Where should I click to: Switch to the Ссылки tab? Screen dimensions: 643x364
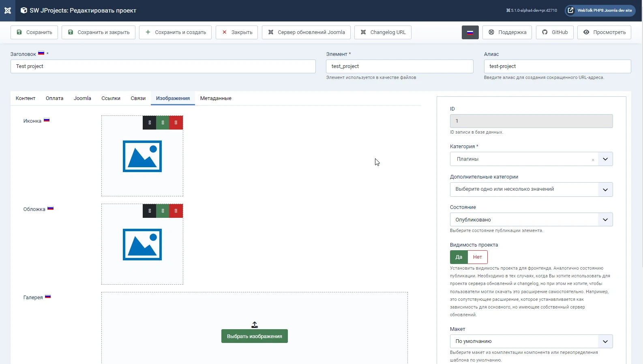tap(111, 98)
